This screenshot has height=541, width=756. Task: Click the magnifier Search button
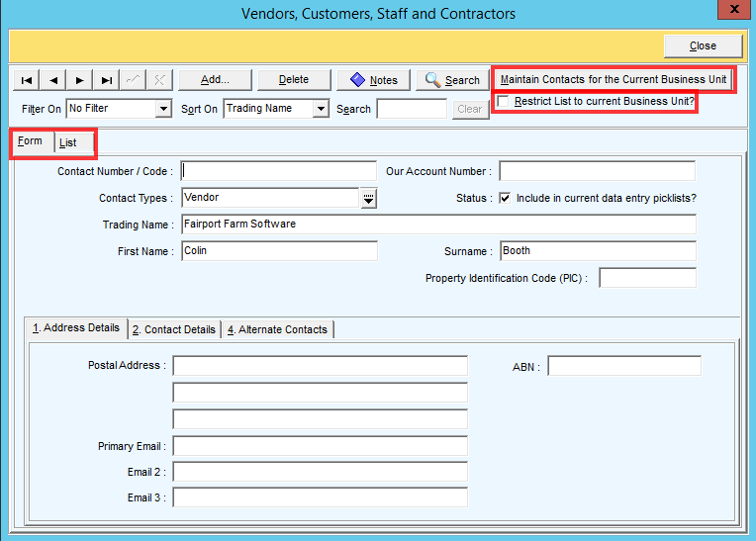click(451, 80)
